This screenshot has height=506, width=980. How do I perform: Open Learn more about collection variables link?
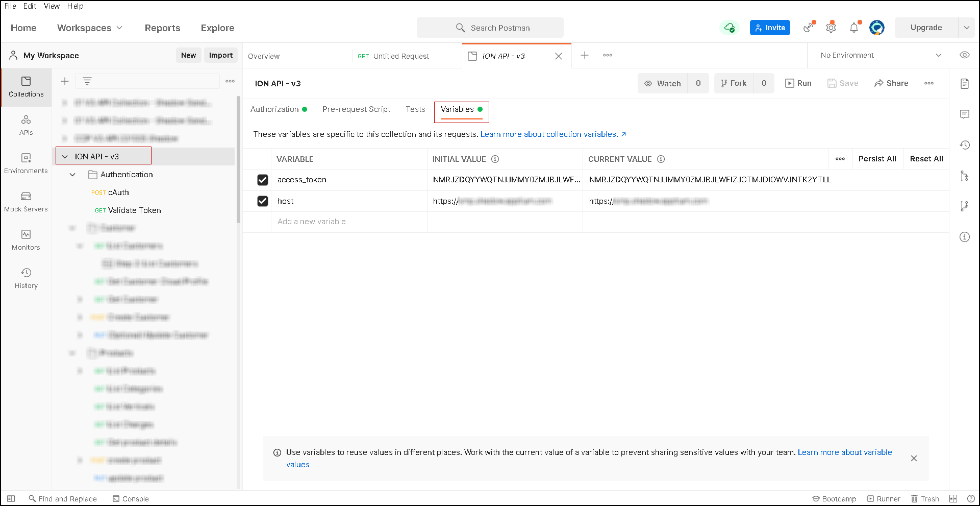pos(549,134)
